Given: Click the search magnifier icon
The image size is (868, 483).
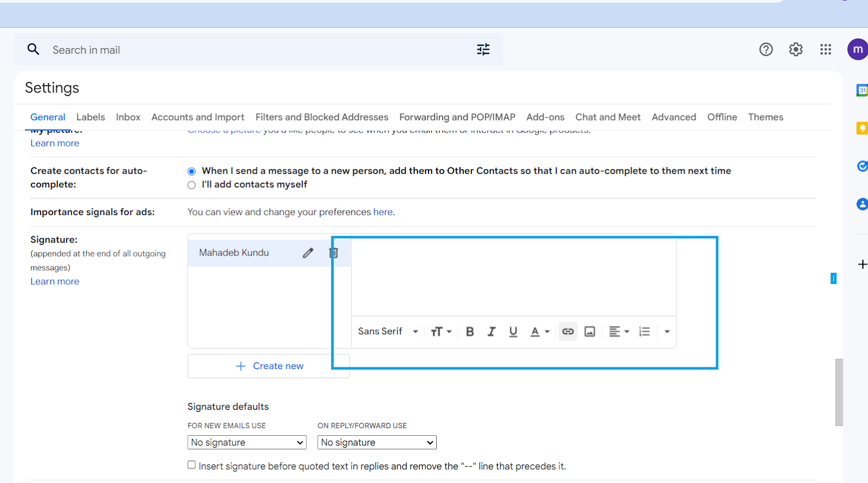Looking at the screenshot, I should click(34, 49).
